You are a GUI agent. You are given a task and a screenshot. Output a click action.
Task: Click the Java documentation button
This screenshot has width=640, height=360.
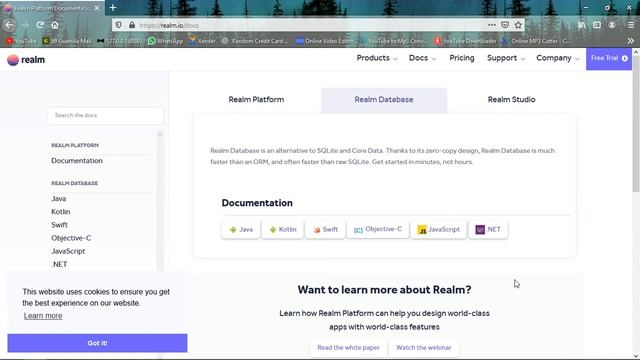tap(241, 229)
